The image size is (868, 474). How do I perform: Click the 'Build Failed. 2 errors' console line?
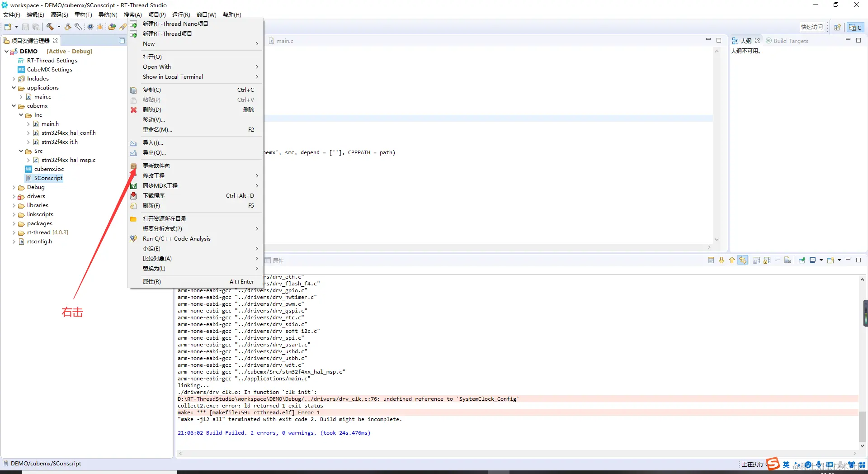pos(274,433)
